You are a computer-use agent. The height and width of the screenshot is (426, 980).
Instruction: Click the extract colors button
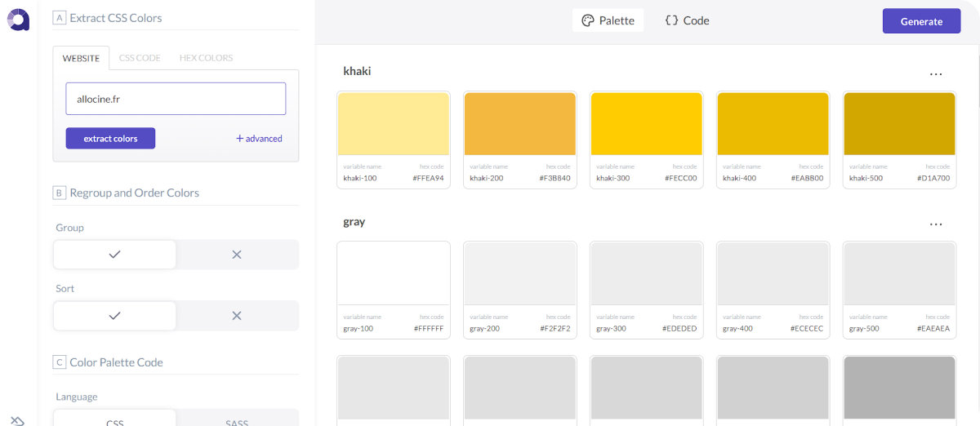tap(110, 139)
